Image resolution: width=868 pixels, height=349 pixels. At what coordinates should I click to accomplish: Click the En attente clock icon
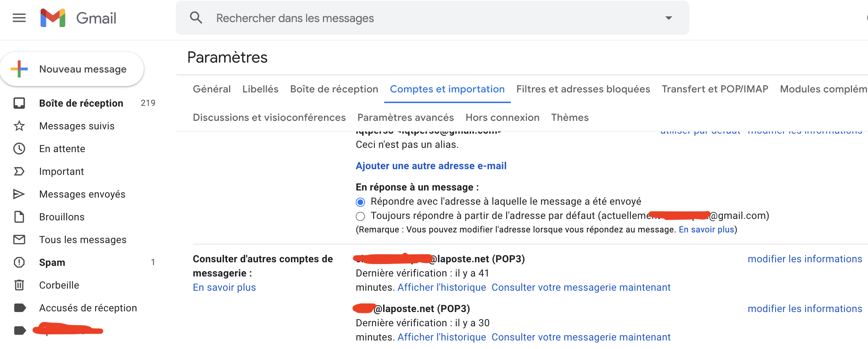click(x=19, y=149)
